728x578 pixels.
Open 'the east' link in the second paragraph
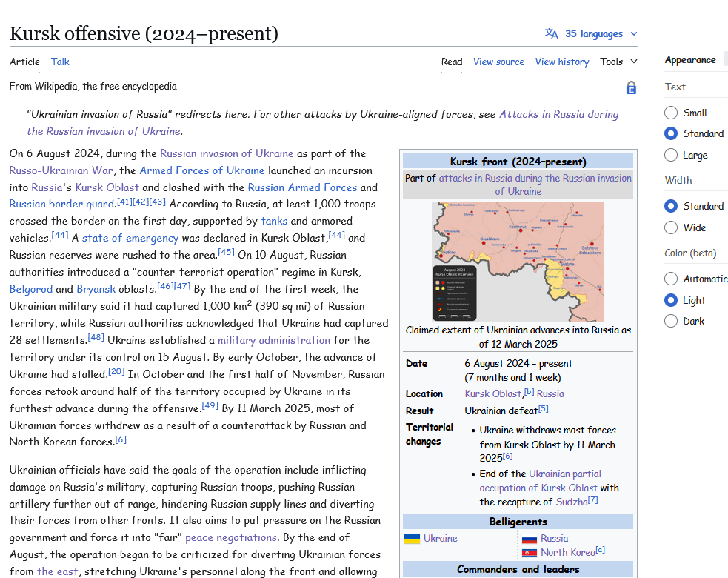57,571
